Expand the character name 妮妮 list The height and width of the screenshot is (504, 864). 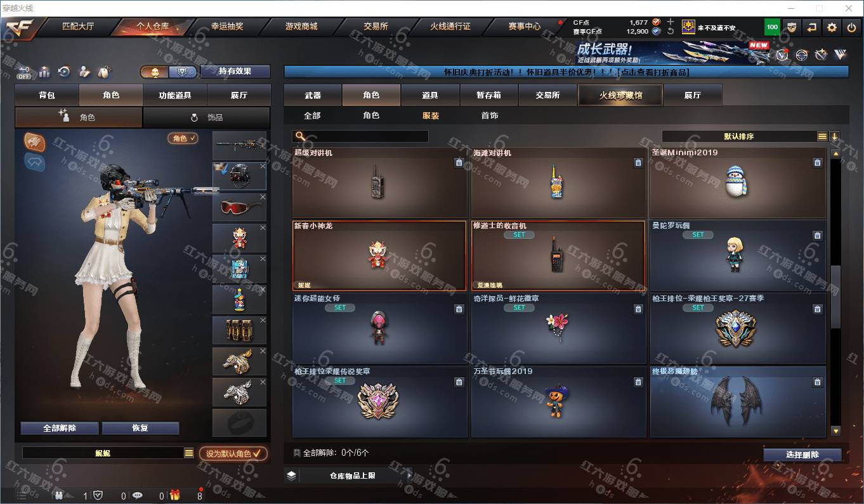click(x=188, y=453)
